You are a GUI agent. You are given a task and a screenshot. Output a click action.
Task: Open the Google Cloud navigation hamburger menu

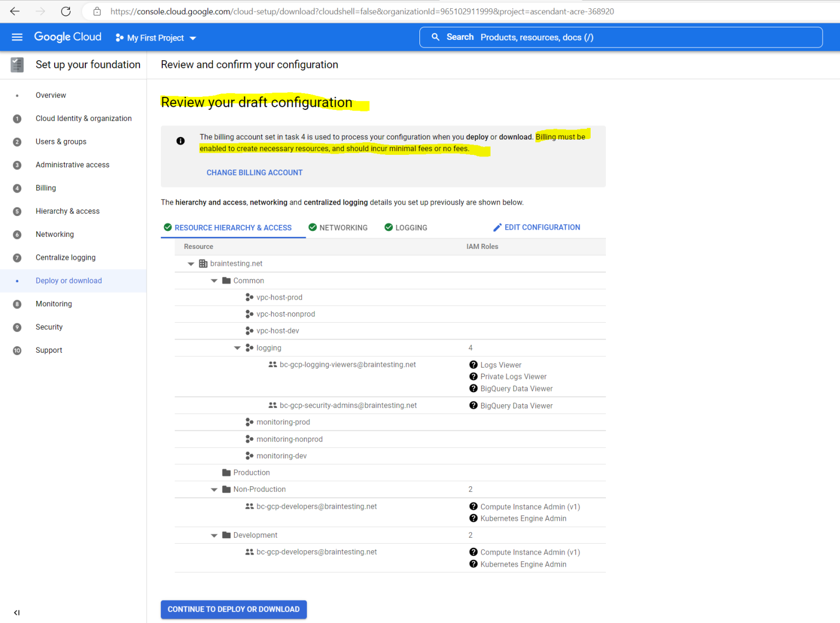tap(17, 37)
